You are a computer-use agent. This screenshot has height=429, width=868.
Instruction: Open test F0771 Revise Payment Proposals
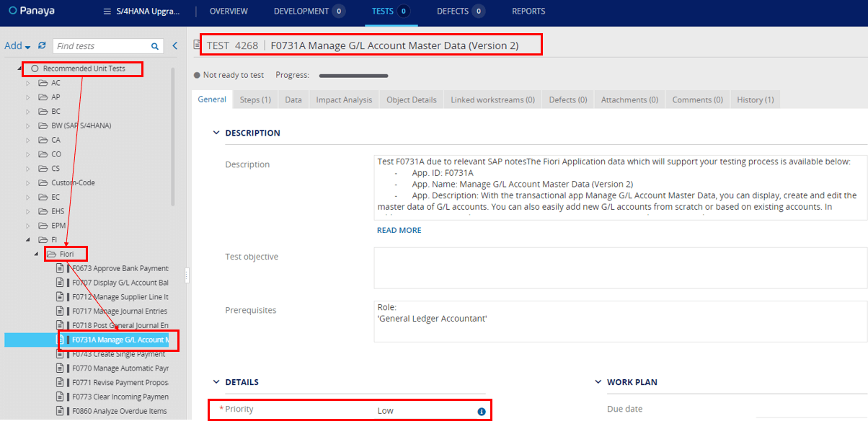(120, 383)
